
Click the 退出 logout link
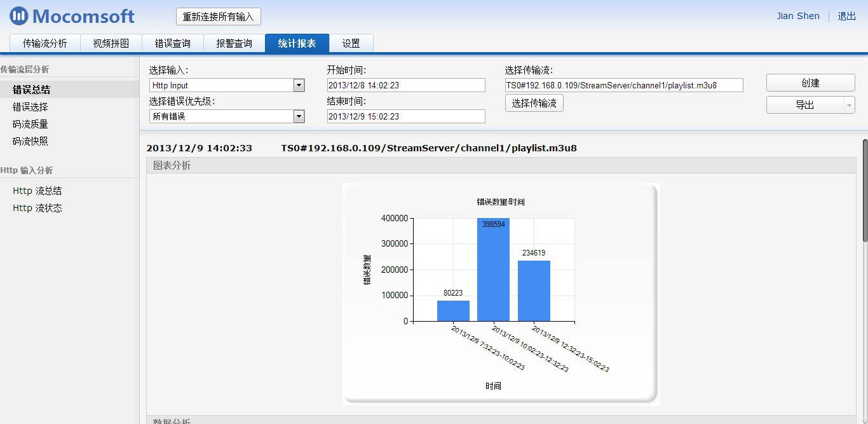(x=846, y=16)
